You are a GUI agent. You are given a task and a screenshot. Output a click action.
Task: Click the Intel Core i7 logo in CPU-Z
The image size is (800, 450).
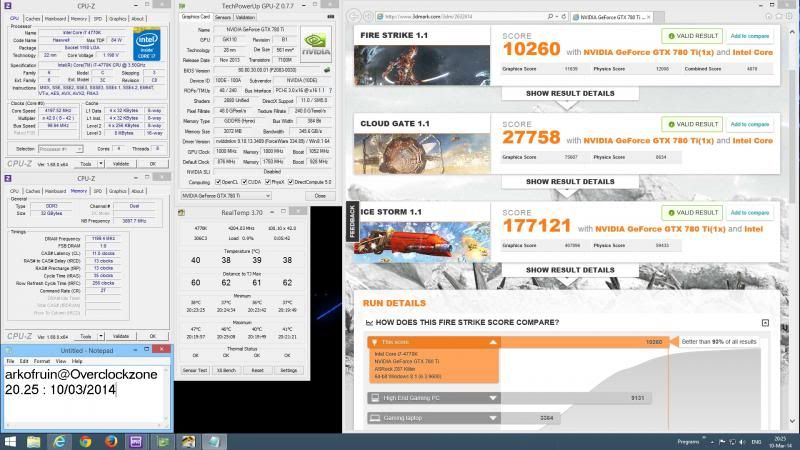pos(146,44)
